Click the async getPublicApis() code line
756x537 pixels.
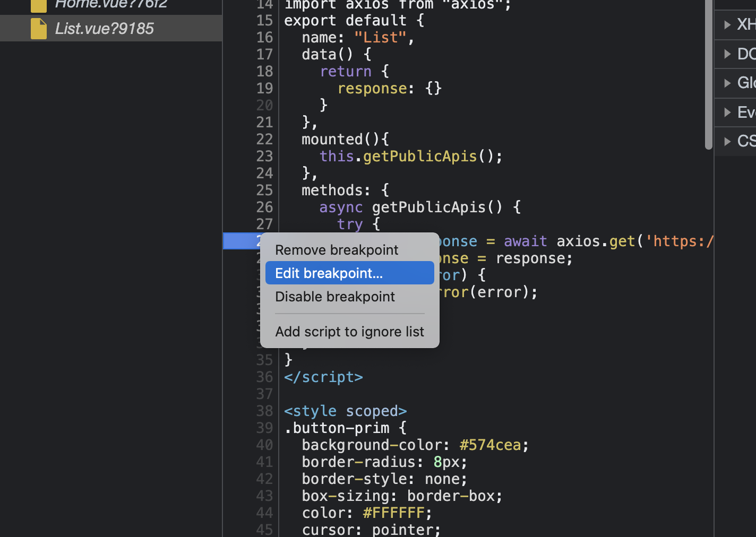tap(420, 207)
